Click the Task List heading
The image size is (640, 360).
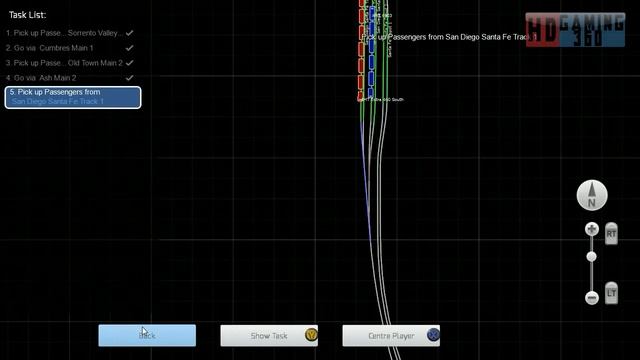[27, 15]
